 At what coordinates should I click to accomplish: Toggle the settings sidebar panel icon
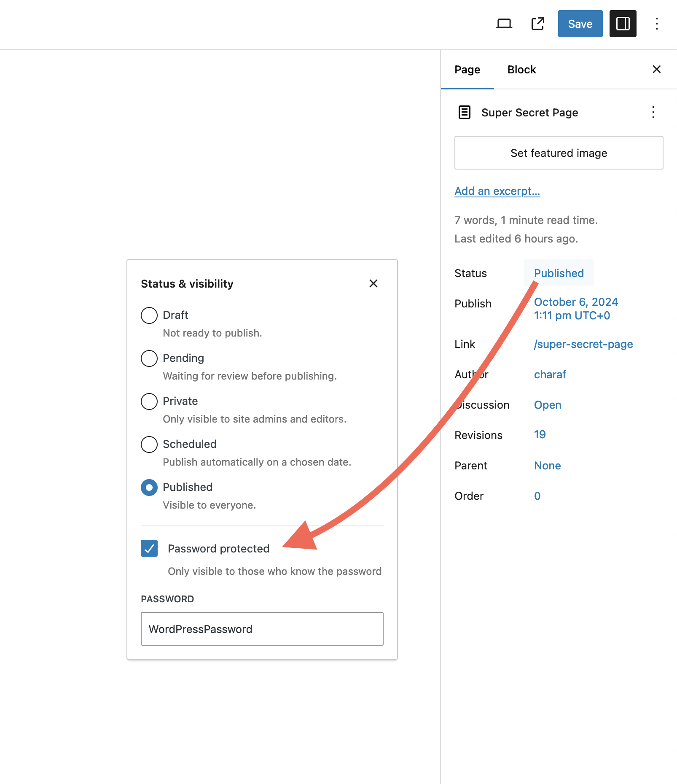(x=623, y=24)
